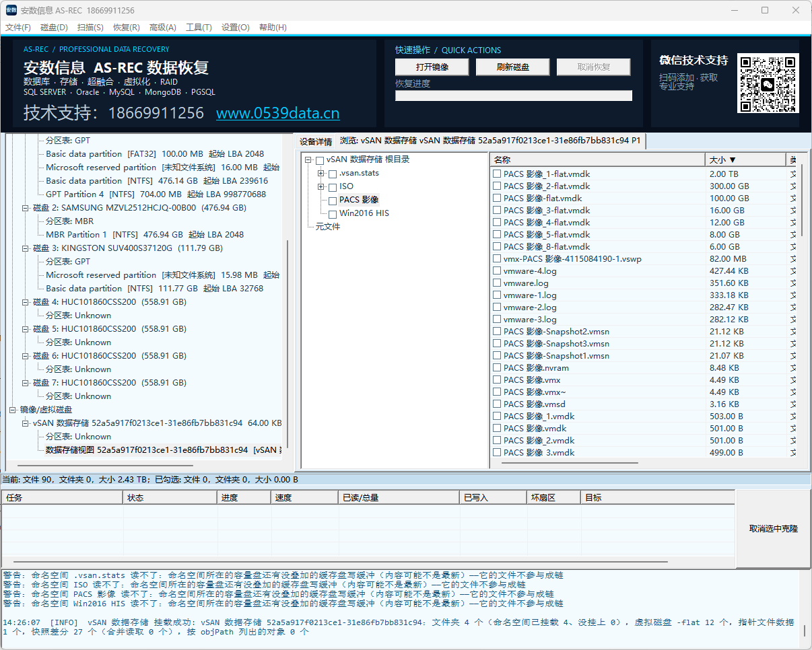Image resolution: width=812 pixels, height=650 pixels.
Task: Open the 文件(F) menu
Action: (18, 28)
